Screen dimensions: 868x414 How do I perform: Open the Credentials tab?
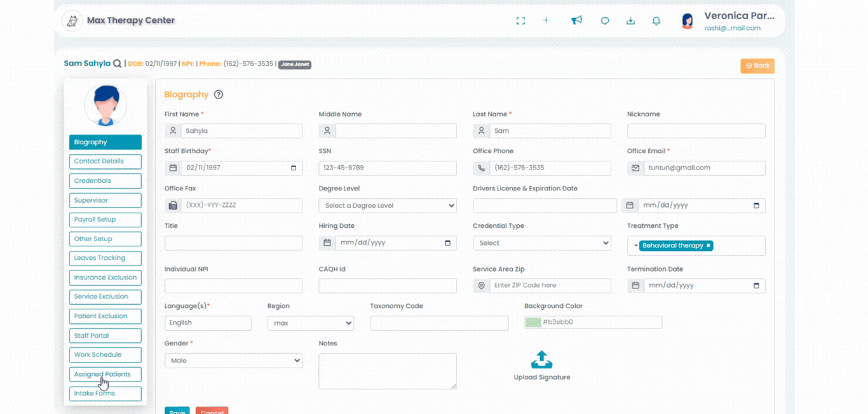coord(105,181)
